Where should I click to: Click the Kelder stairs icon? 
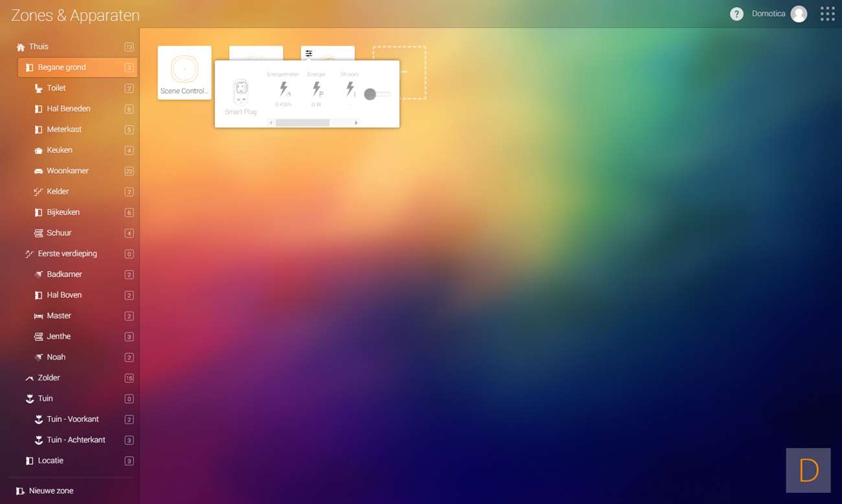(x=39, y=192)
